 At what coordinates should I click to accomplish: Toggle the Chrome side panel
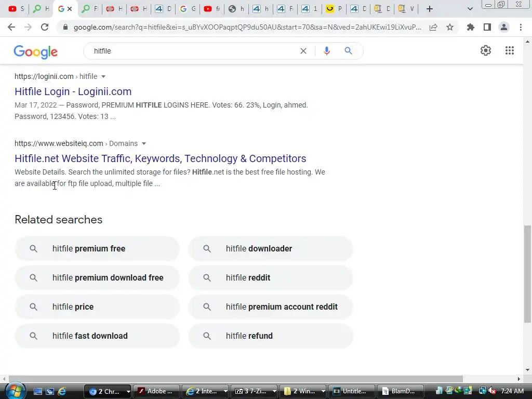pos(487,27)
